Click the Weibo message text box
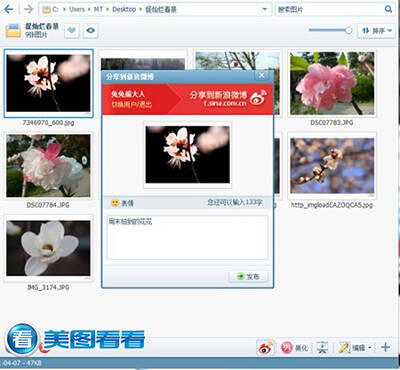 click(187, 237)
